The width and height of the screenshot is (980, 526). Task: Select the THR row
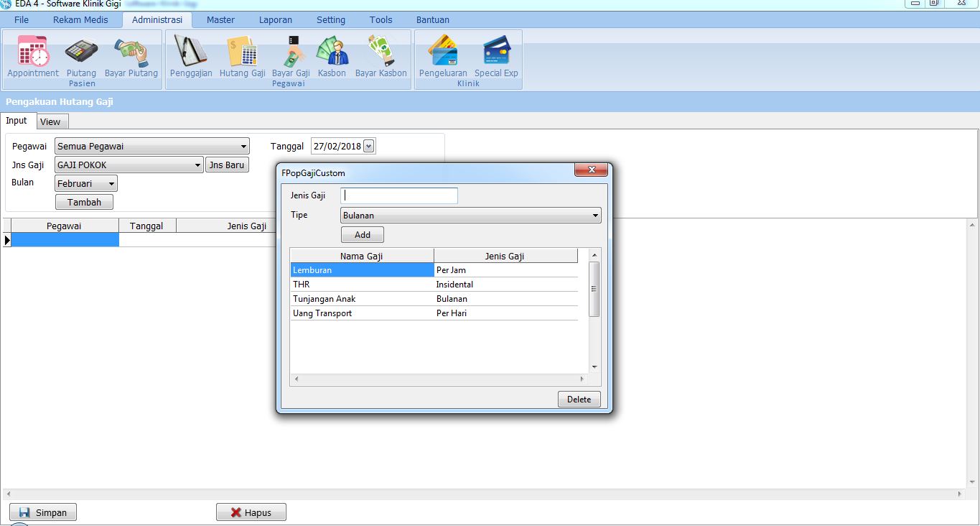pos(434,285)
